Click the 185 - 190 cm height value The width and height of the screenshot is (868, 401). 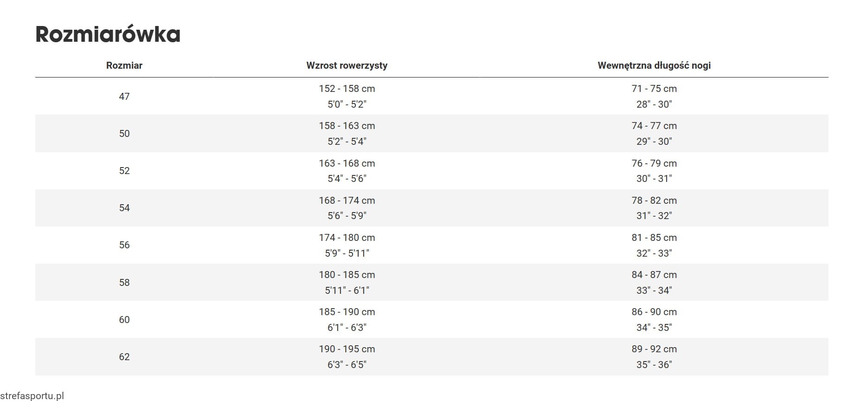click(347, 312)
